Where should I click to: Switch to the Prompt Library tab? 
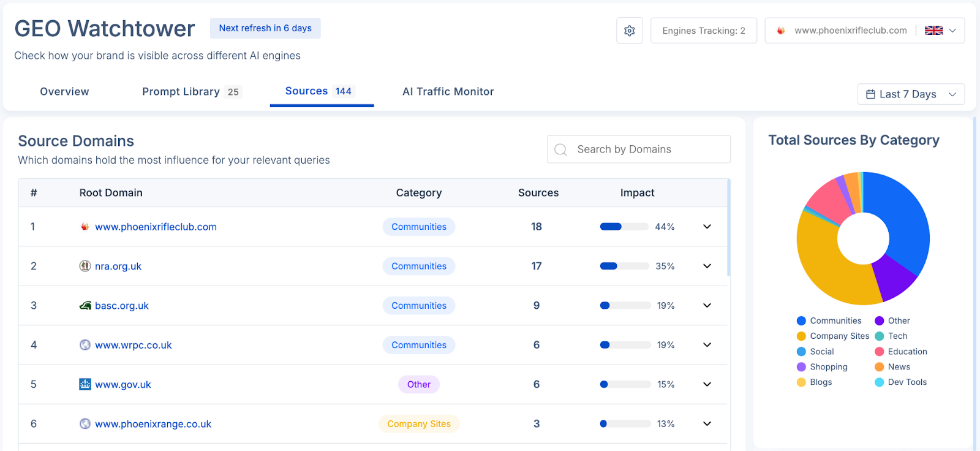[x=192, y=92]
